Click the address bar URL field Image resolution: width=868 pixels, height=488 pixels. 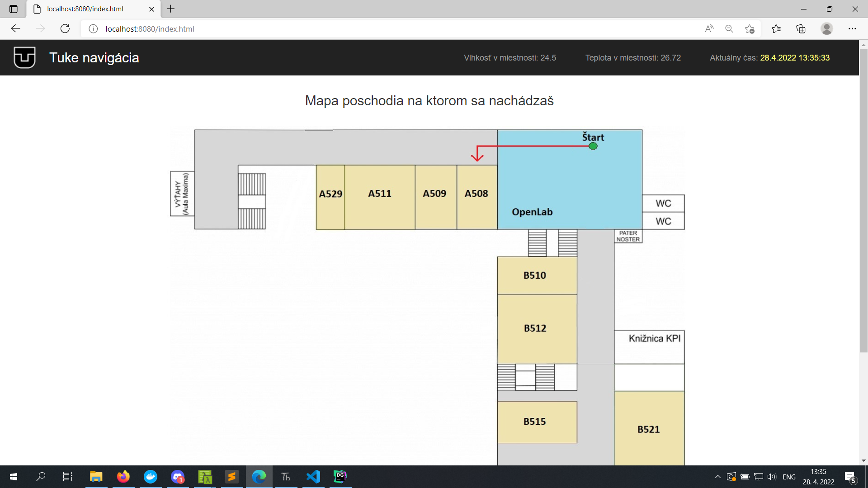tap(362, 29)
